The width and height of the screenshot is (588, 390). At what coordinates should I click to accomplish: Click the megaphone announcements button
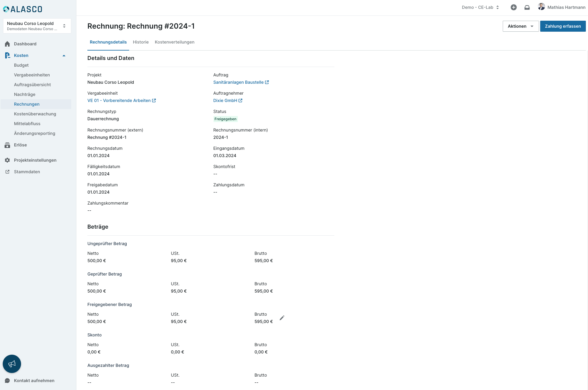point(12,364)
